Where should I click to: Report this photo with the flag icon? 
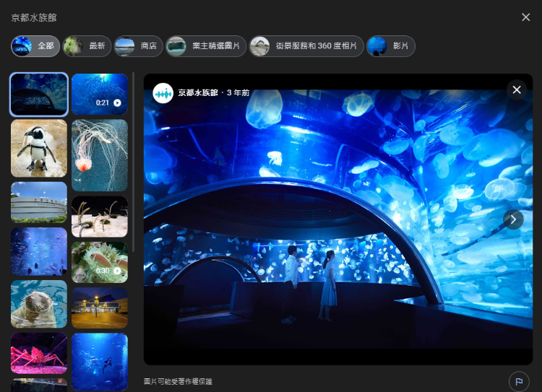(519, 381)
